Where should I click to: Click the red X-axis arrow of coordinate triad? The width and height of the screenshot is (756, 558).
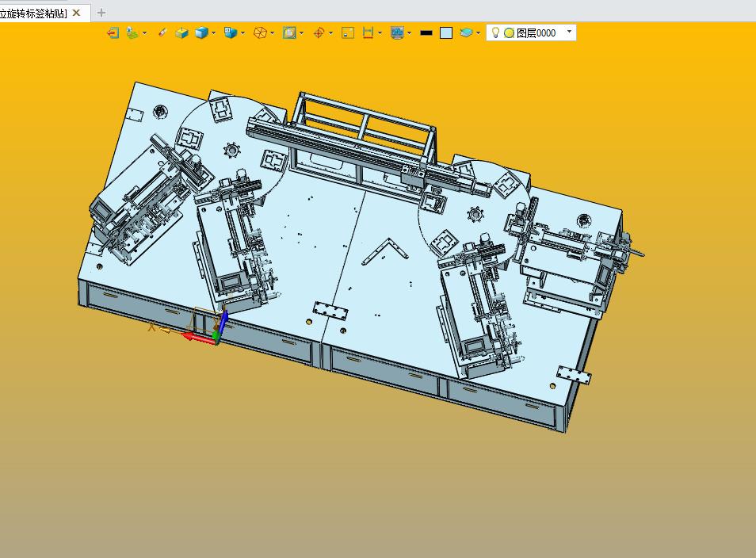pos(199,338)
